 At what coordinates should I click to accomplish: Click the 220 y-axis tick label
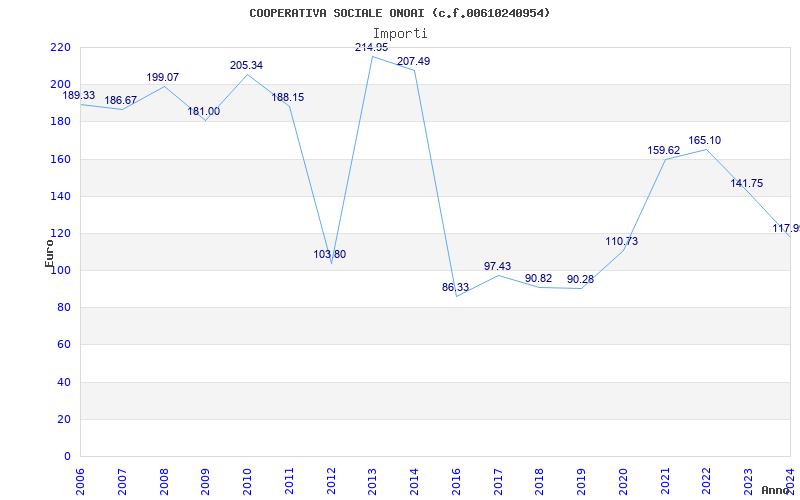(x=60, y=47)
